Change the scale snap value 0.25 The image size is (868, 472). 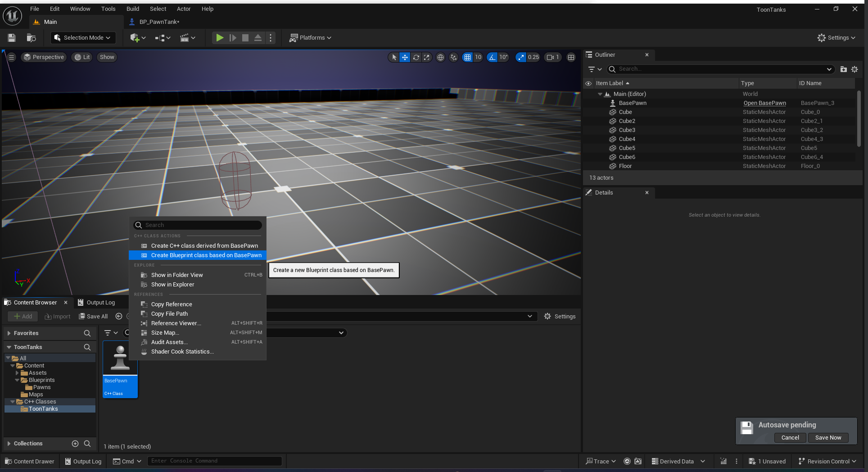click(x=533, y=57)
